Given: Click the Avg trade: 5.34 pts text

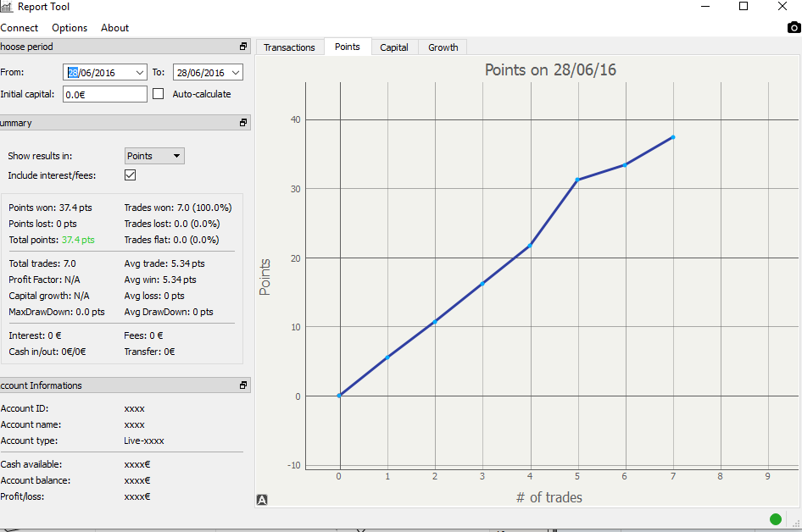Looking at the screenshot, I should [164, 263].
